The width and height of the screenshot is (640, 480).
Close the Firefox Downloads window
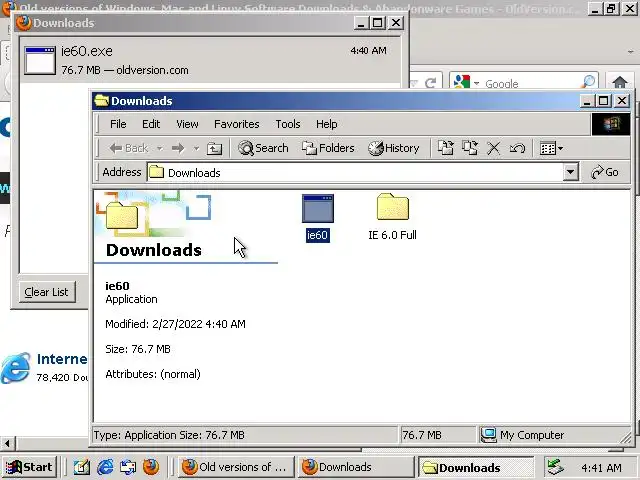coord(396,23)
